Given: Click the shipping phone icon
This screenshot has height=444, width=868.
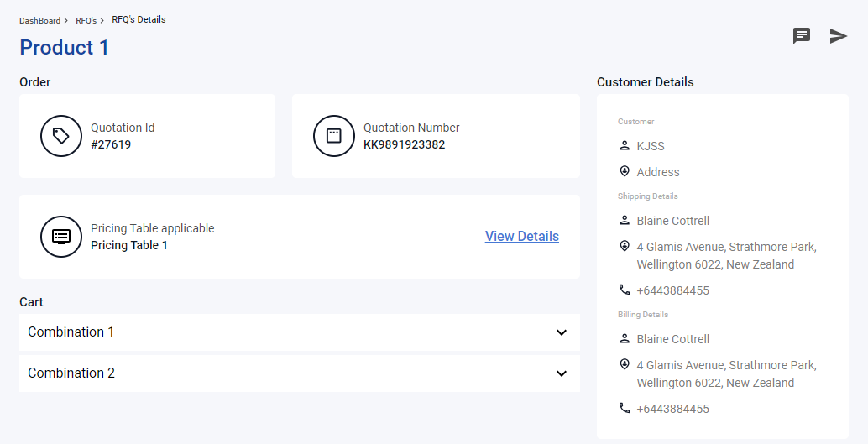Looking at the screenshot, I should [x=625, y=290].
